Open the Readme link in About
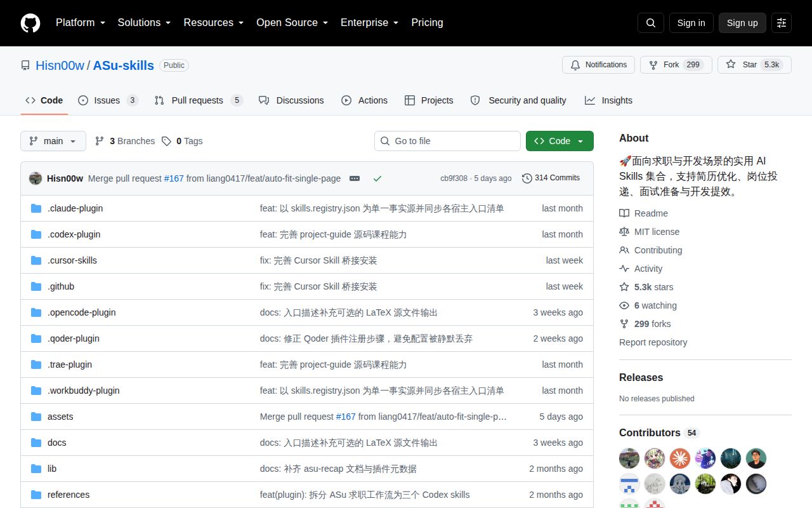 tap(643, 213)
